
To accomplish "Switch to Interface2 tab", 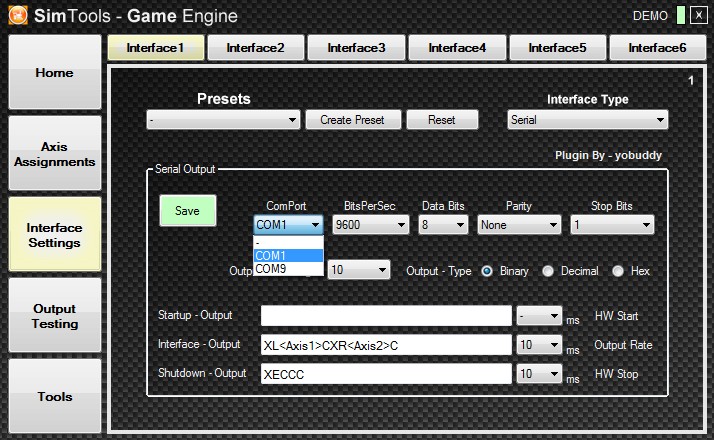I will click(x=255, y=48).
